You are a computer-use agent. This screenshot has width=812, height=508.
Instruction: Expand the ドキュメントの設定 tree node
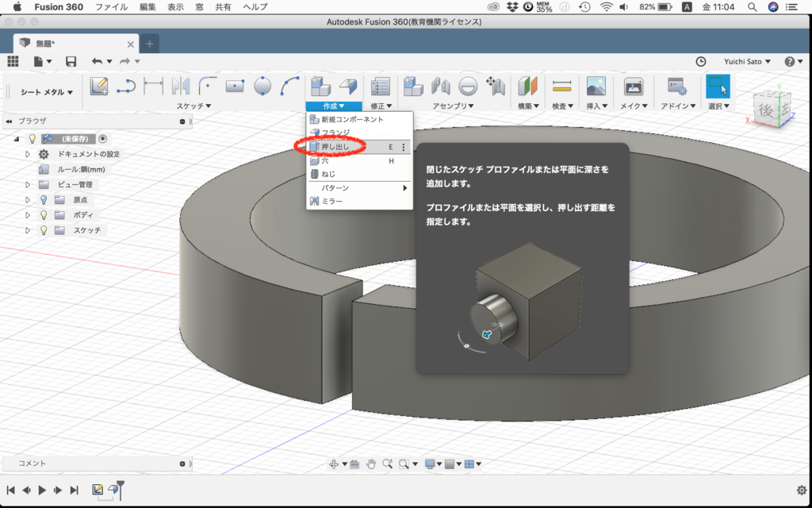(x=28, y=154)
